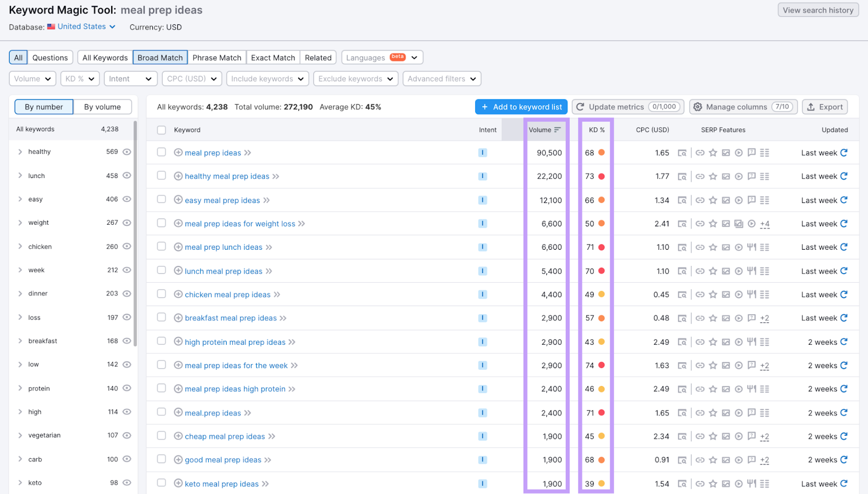Open the CPC (USD) filter dropdown
This screenshot has height=494, width=868.
[192, 79]
